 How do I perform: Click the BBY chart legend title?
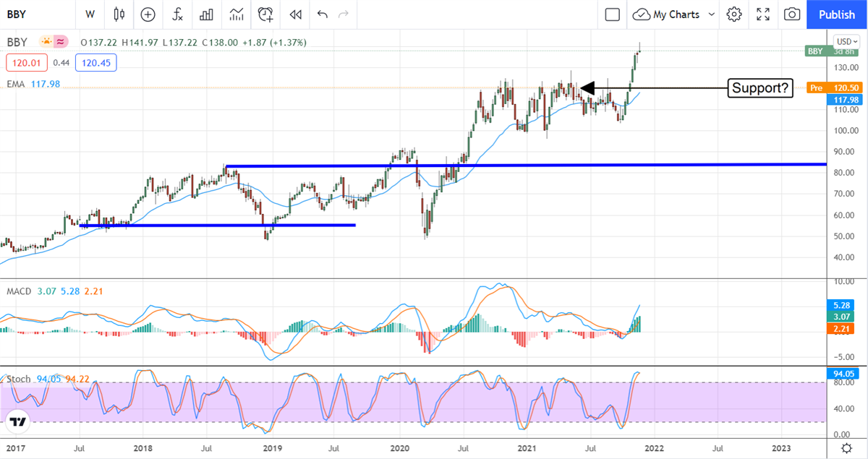tap(16, 42)
